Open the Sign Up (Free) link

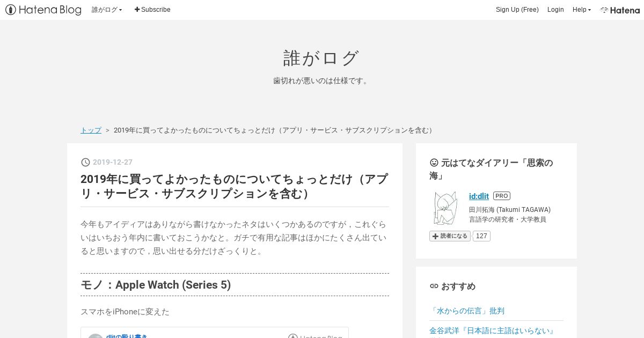517,10
